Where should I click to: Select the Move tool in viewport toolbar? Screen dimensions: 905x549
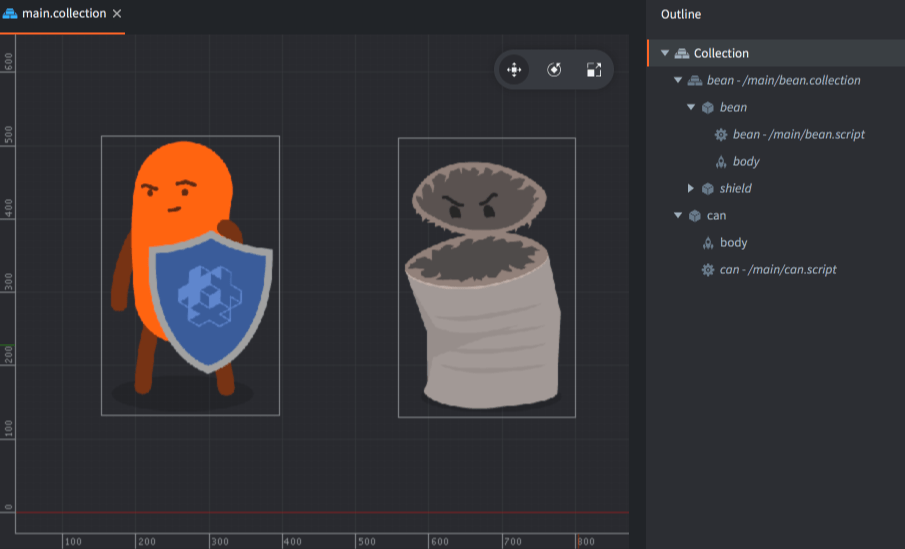pos(513,70)
